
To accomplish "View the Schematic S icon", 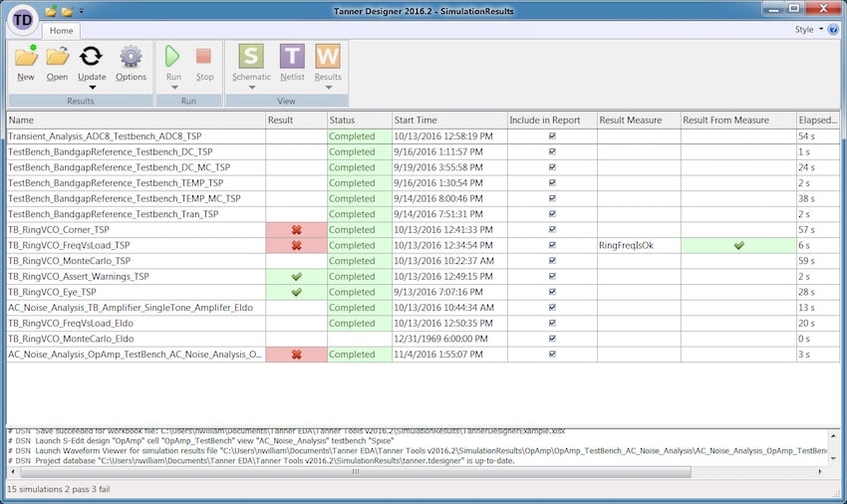I will coord(251,56).
